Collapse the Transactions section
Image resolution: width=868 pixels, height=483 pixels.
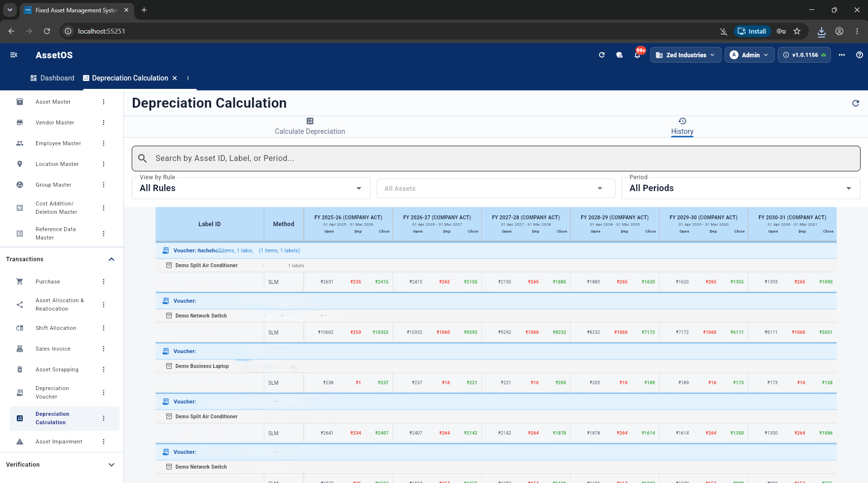point(112,259)
